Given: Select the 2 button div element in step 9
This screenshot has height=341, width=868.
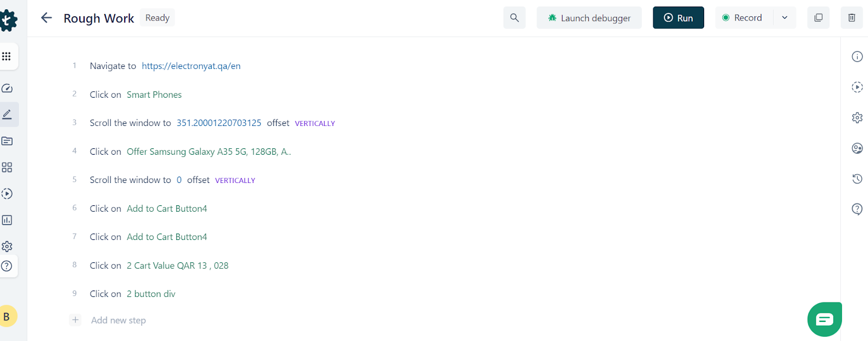Looking at the screenshot, I should 151,294.
